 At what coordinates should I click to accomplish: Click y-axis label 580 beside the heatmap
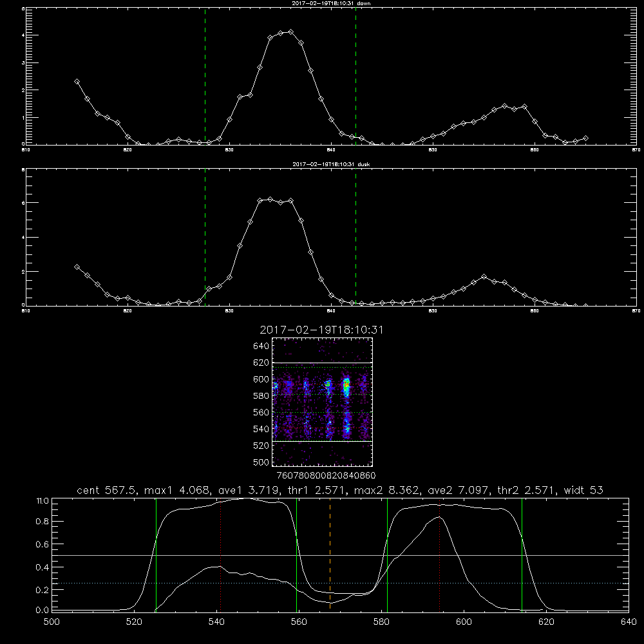coord(261,396)
